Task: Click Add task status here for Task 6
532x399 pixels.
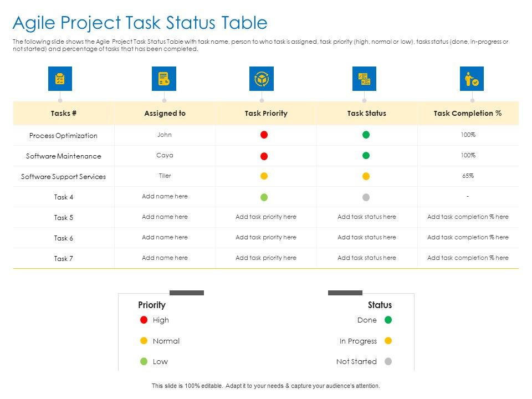Action: 367,237
